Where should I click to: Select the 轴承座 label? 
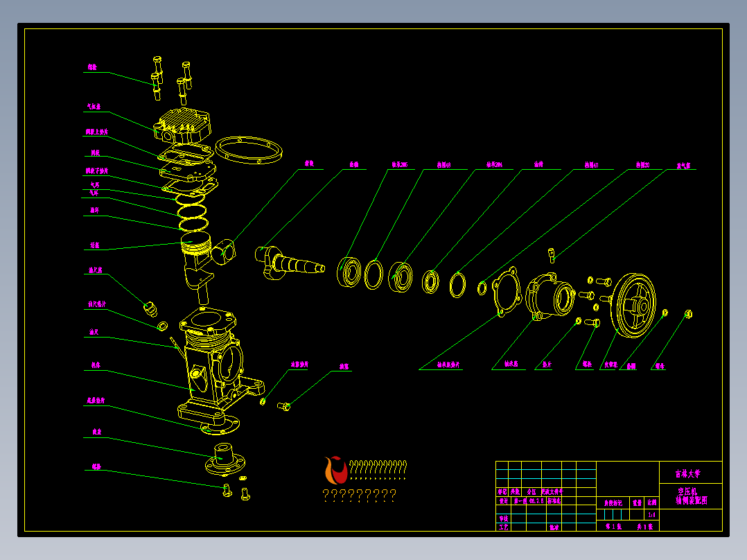click(511, 364)
